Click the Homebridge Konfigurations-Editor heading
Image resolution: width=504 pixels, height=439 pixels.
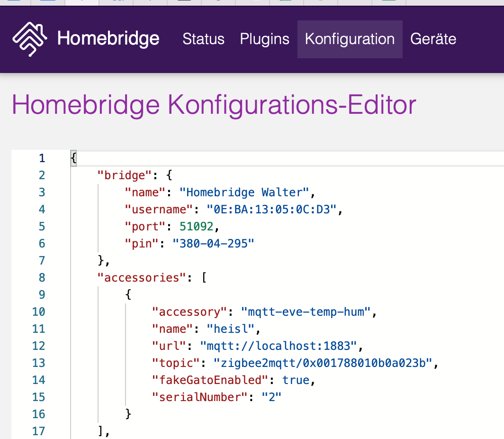click(x=214, y=104)
